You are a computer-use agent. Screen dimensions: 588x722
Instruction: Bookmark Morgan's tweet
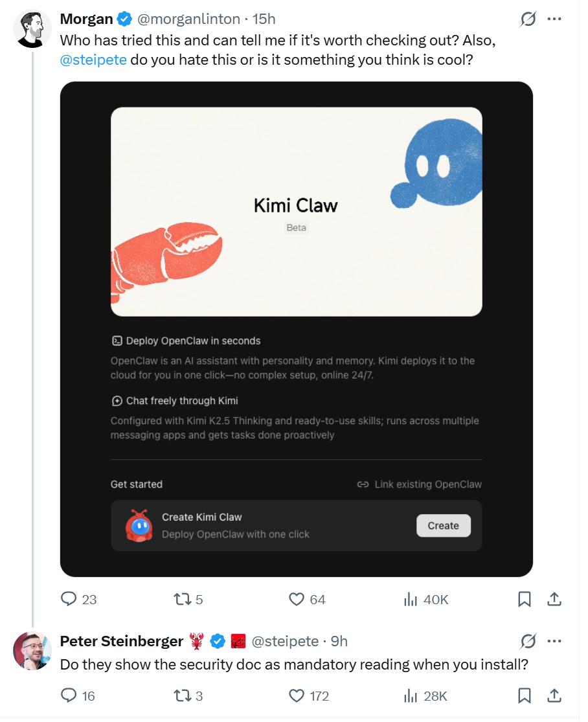pyautogui.click(x=525, y=600)
